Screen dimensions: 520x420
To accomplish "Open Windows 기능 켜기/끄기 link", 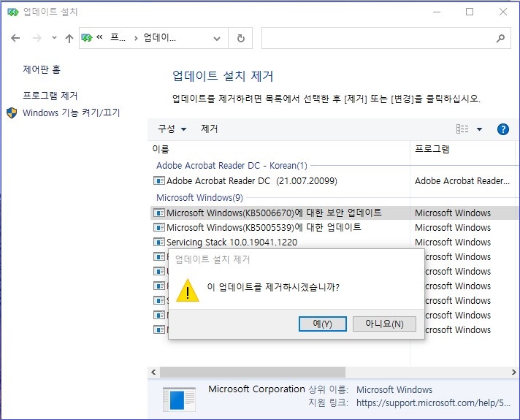I will pyautogui.click(x=71, y=112).
